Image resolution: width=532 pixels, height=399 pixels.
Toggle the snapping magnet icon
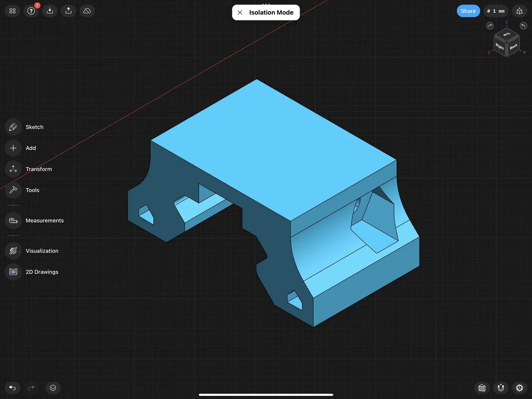coord(501,388)
